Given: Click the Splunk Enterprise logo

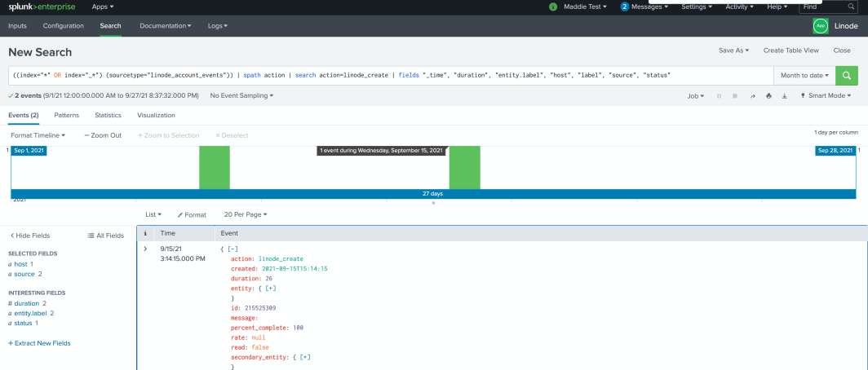Looking at the screenshot, I should [42, 7].
